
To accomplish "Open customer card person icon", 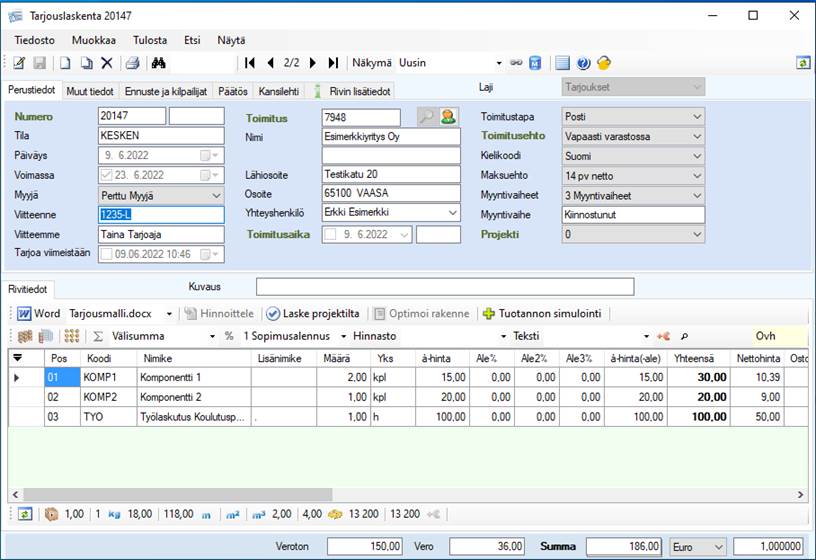I will [x=448, y=117].
